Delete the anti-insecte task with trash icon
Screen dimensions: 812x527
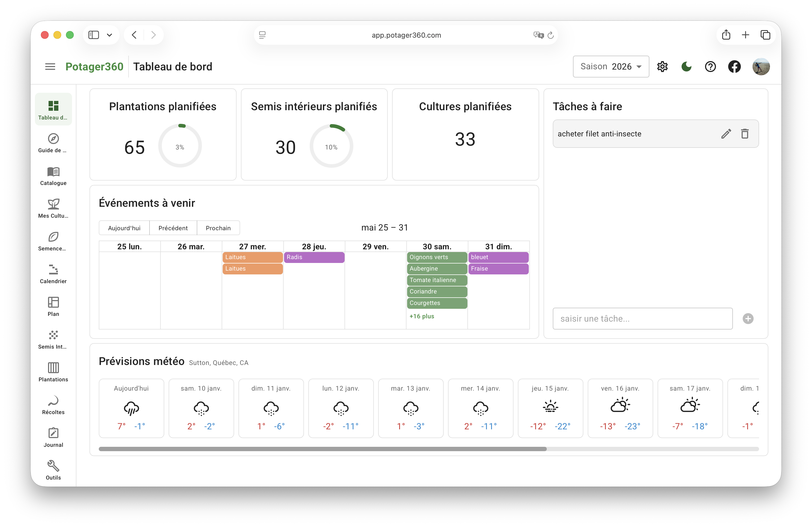744,134
